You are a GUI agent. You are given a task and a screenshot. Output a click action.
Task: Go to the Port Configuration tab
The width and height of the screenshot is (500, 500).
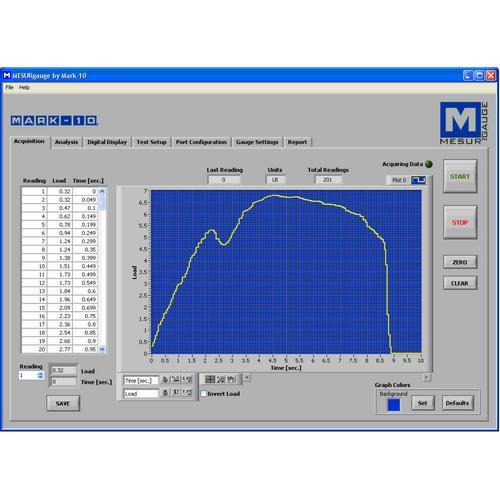point(201,142)
